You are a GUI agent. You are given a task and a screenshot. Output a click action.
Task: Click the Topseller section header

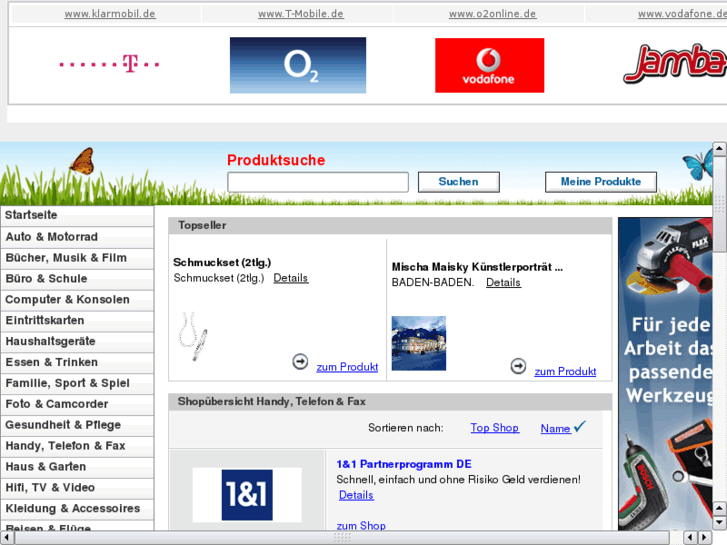(390, 225)
